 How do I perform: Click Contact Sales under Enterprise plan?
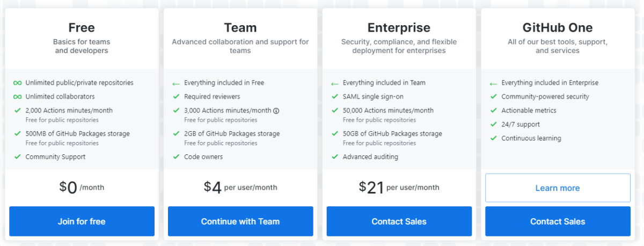coord(399,221)
